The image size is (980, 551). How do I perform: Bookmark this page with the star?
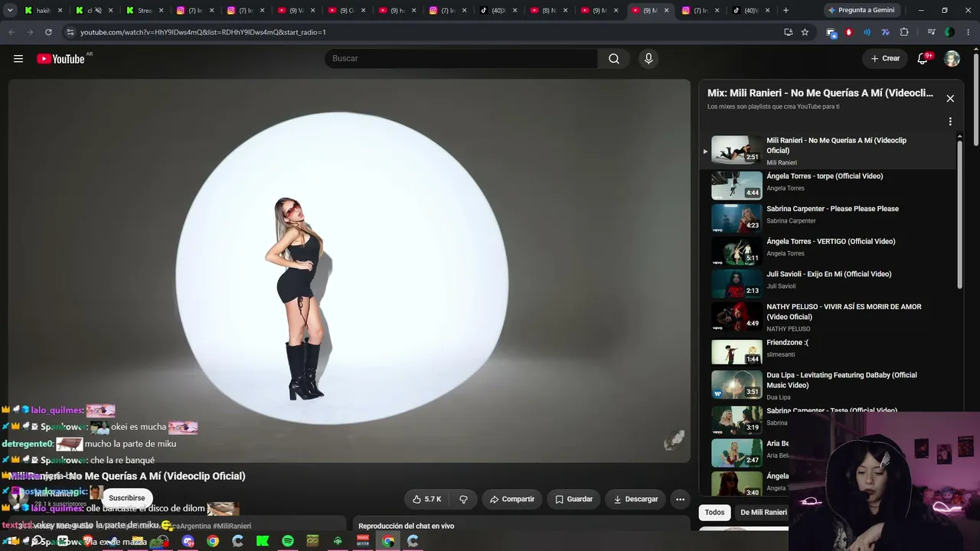pyautogui.click(x=805, y=32)
